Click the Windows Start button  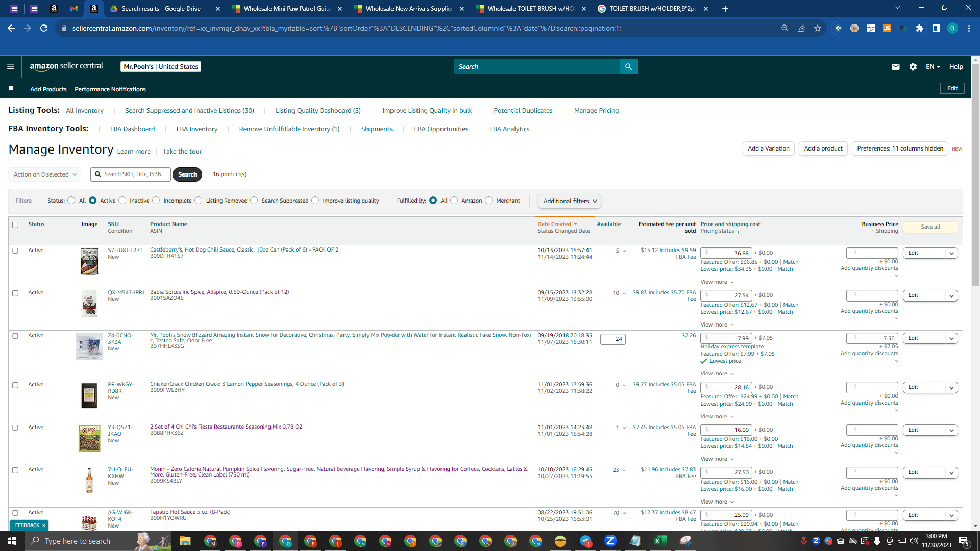[12, 541]
